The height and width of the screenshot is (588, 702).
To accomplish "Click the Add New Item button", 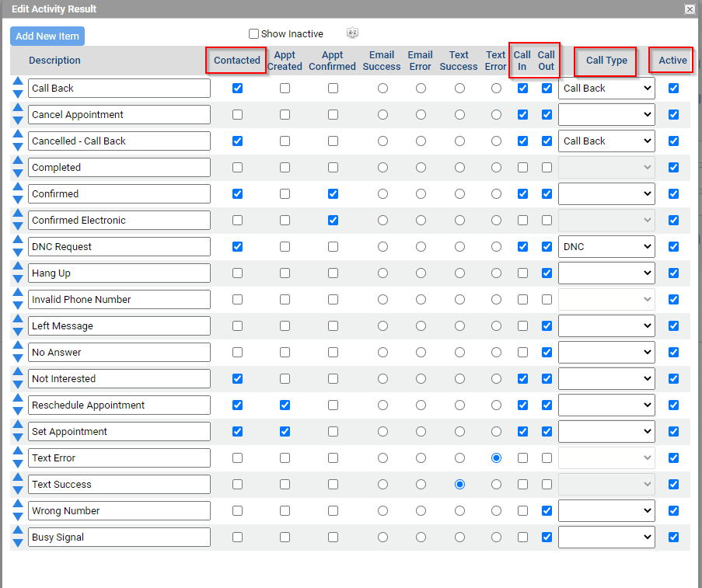I will coord(47,37).
